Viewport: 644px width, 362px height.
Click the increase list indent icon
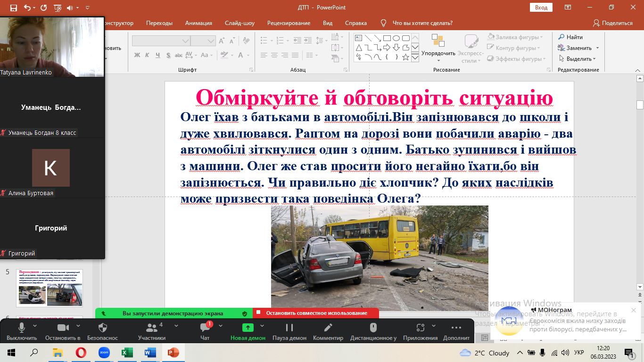[308, 41]
